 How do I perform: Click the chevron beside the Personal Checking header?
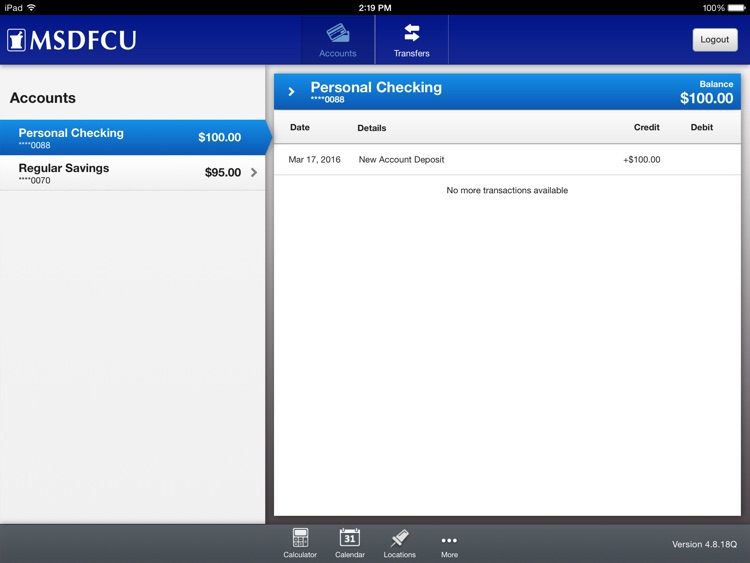[x=291, y=91]
